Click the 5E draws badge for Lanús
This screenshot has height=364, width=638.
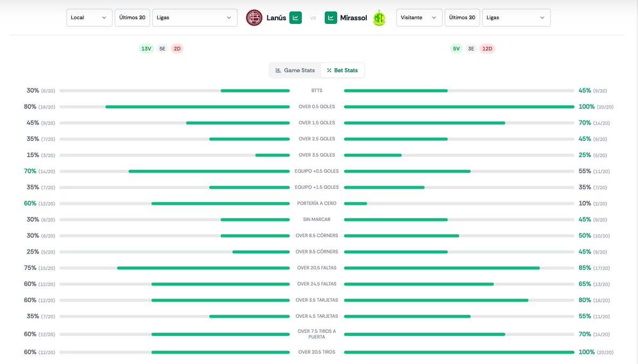point(163,48)
